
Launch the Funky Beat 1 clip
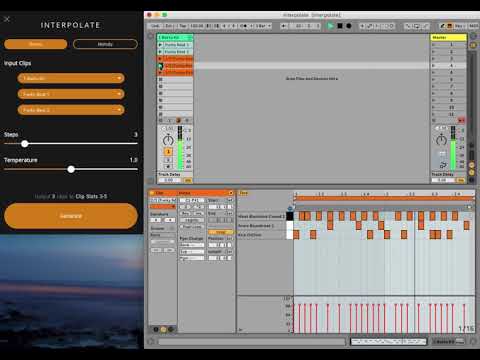160,45
